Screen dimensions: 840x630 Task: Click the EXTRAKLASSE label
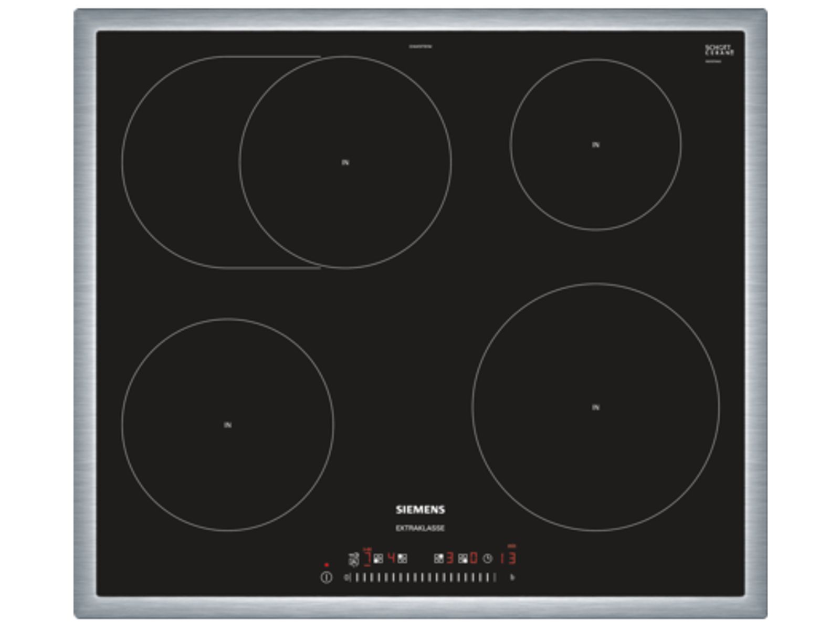click(x=420, y=528)
